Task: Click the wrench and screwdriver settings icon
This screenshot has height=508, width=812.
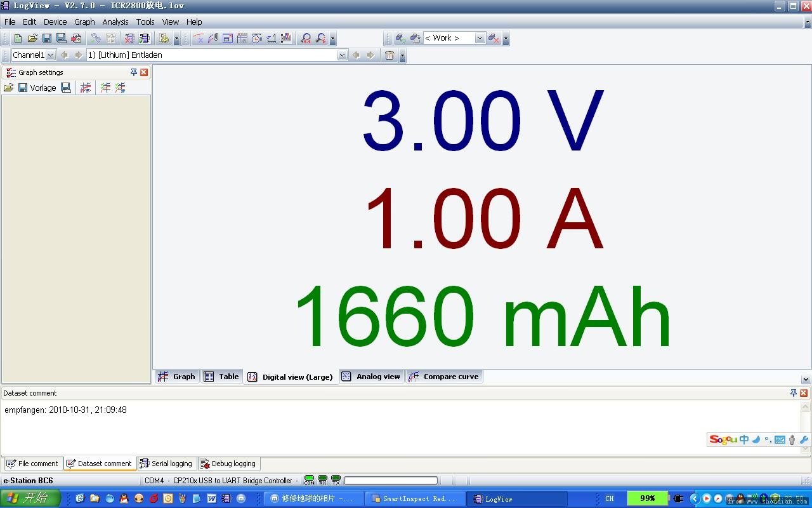Action: tap(96, 38)
